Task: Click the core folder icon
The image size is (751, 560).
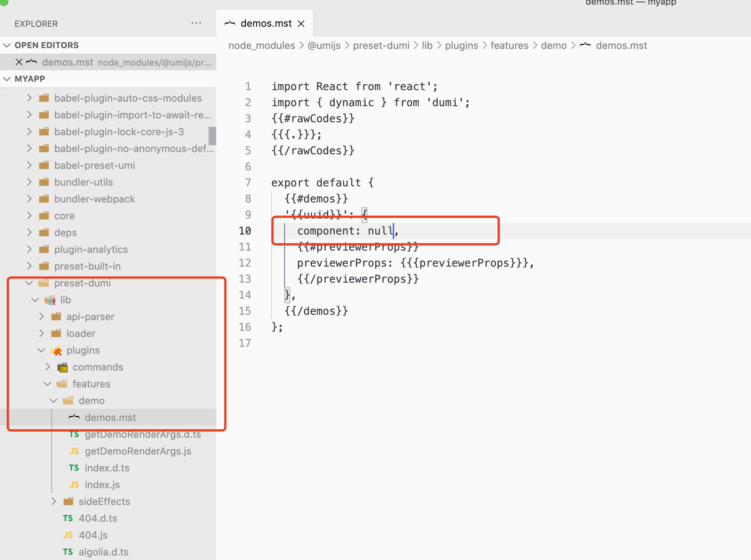Action: 44,215
